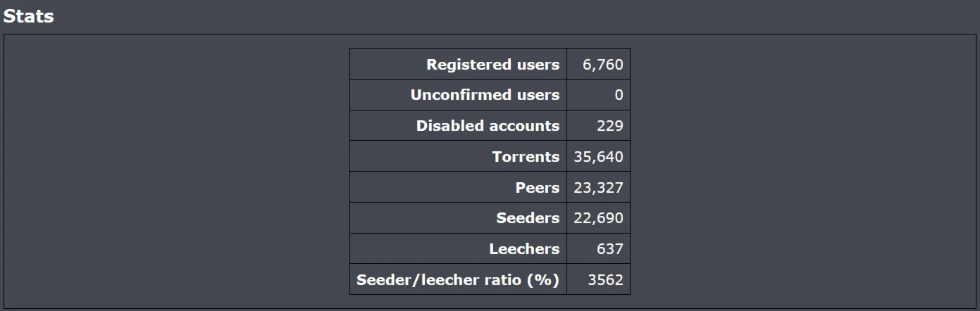Click the seeders count 22,690

click(598, 218)
